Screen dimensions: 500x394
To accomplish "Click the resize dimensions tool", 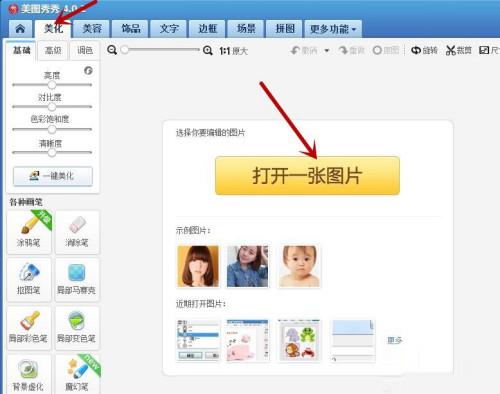I will [489, 51].
